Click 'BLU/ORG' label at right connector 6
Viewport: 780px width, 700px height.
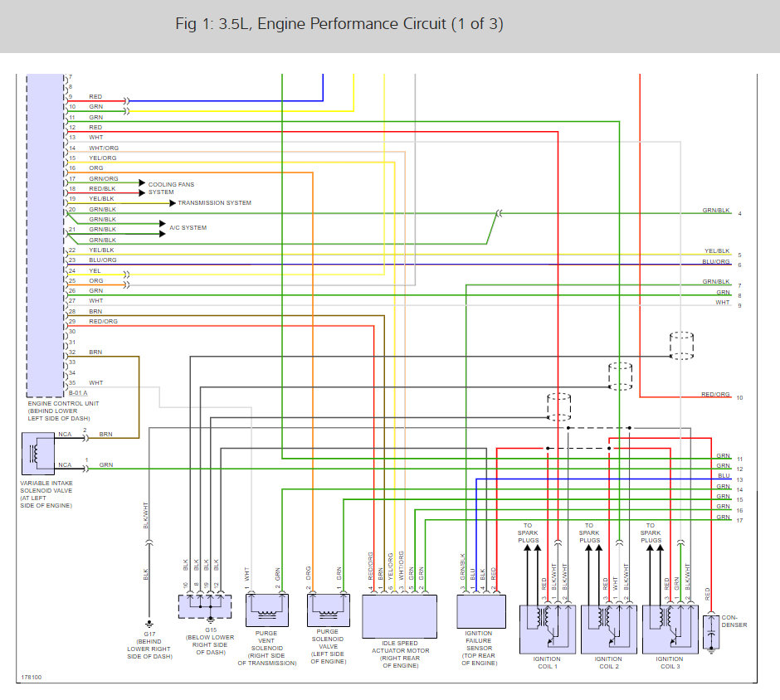pos(716,261)
